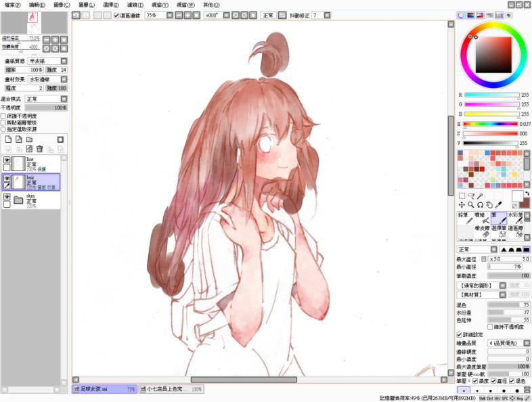
Task: Create a new linework layer
Action: pyautogui.click(x=19, y=139)
